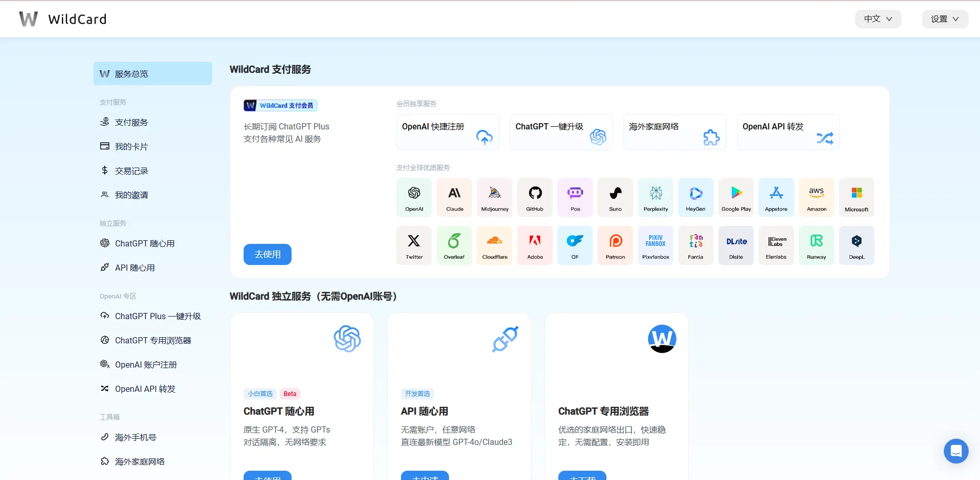
Task: Open the Cloudflare service tile
Action: pos(494,245)
